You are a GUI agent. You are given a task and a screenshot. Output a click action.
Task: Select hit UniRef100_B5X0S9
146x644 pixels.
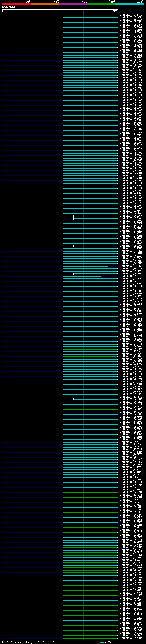[131, 85]
